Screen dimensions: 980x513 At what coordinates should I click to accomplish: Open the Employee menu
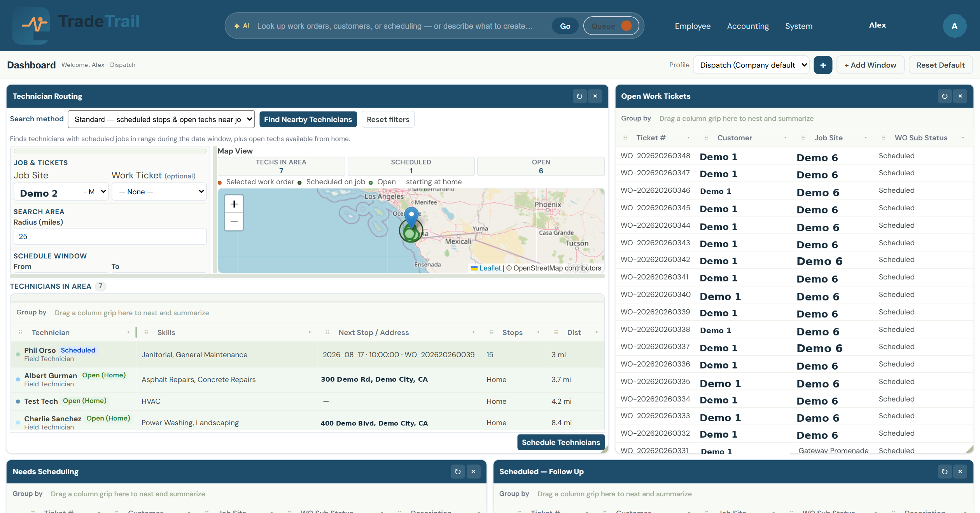click(693, 26)
